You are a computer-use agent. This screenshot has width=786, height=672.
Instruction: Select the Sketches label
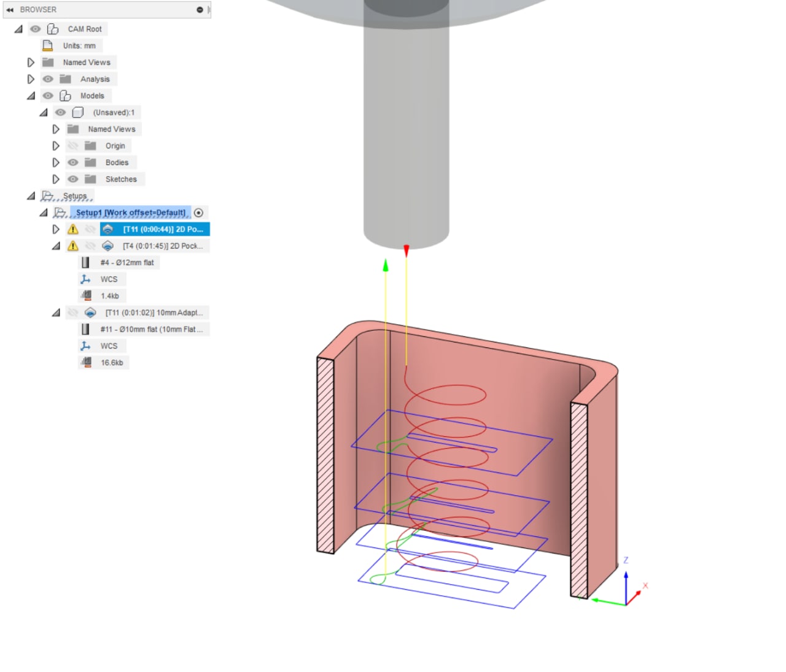coord(121,179)
